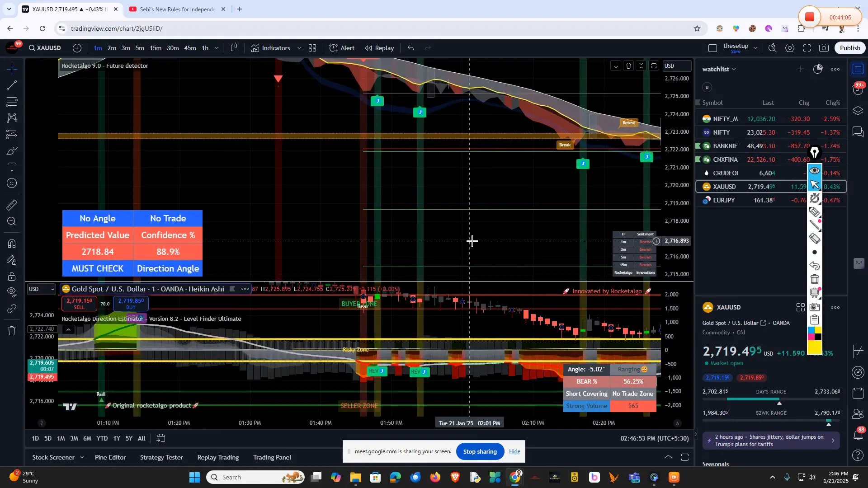Open the USD currency selector above price scale

(676, 66)
